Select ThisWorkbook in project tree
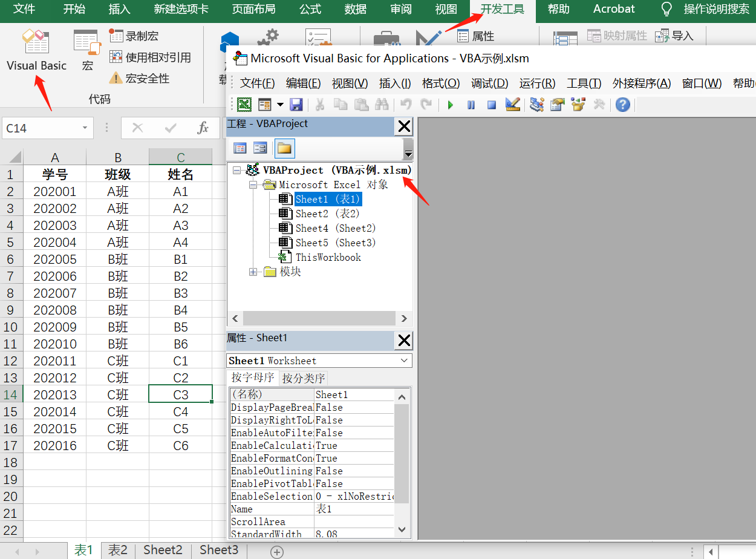756x559 pixels. coord(328,257)
